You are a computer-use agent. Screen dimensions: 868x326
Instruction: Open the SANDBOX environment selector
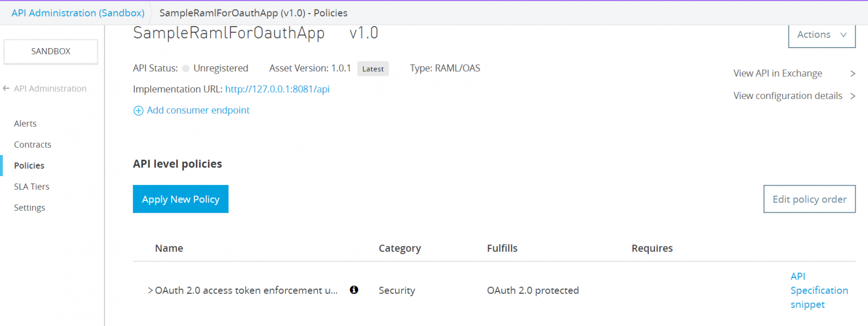[x=51, y=52]
